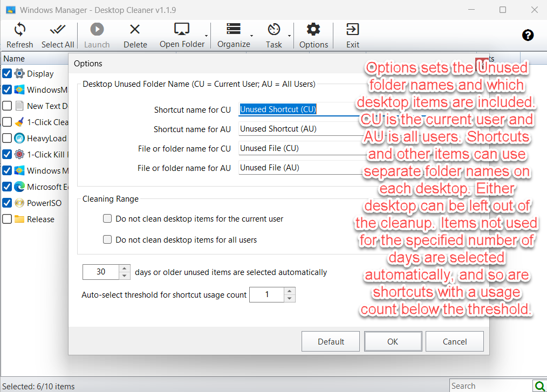Click the Delete X toolbar icon

click(x=135, y=29)
